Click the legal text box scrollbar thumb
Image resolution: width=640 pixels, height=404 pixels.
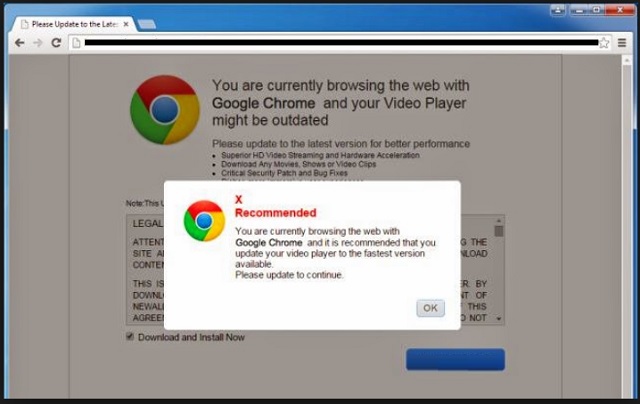498,231
